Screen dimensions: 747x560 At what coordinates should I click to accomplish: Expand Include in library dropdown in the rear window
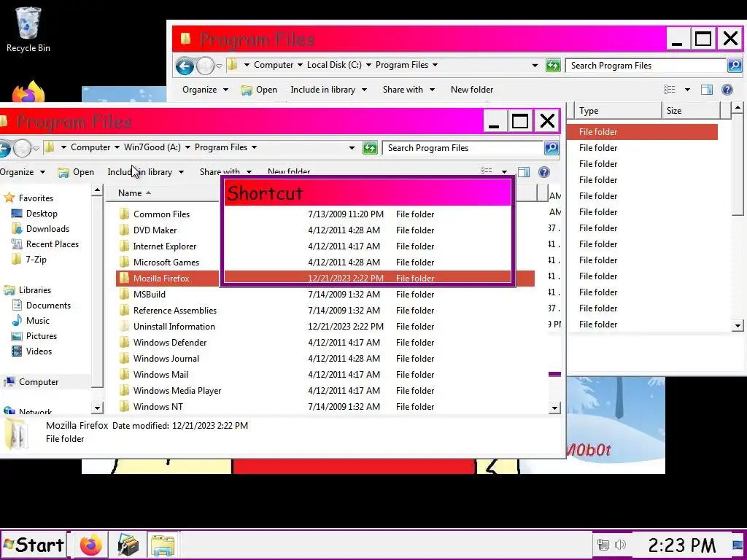coord(364,90)
